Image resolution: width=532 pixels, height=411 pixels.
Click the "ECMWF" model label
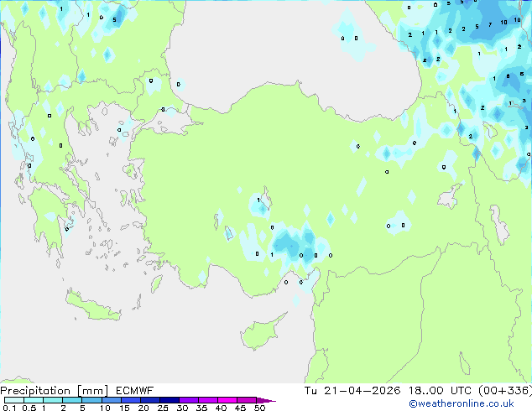[x=135, y=391]
